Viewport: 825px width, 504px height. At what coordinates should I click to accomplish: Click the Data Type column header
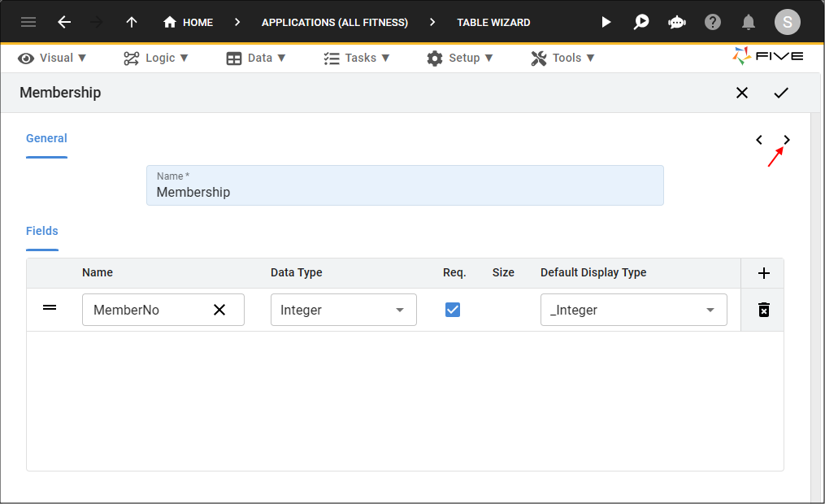point(296,272)
